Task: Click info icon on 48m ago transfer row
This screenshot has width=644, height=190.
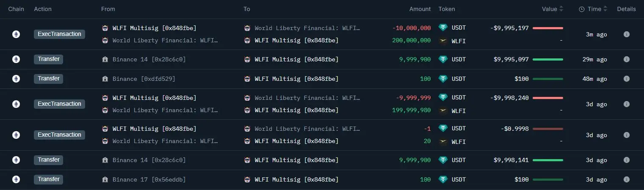Action: tap(626, 79)
